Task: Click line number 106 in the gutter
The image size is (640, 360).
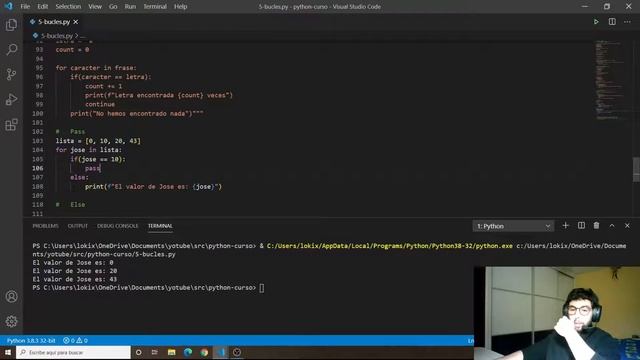Action: coord(38,168)
